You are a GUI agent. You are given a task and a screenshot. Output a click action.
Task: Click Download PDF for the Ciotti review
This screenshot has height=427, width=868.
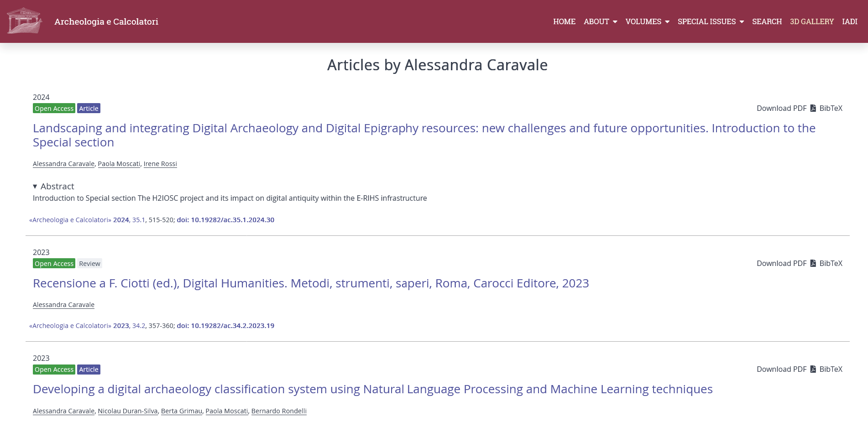(781, 263)
